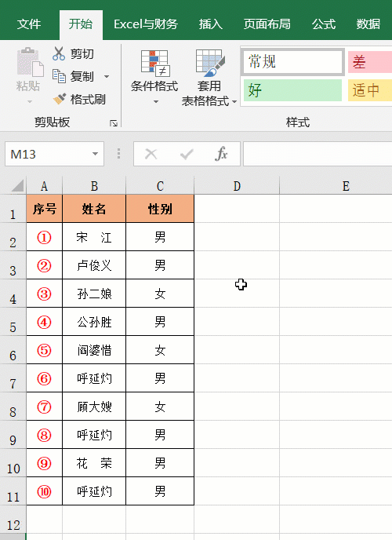Click the confirm checkmark in formula bar
392x540 pixels.
(187, 154)
